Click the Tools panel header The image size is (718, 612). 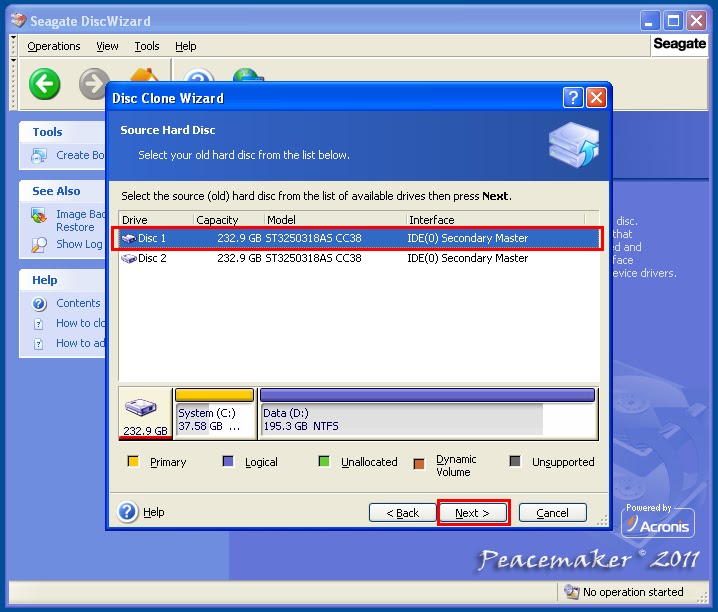click(63, 132)
